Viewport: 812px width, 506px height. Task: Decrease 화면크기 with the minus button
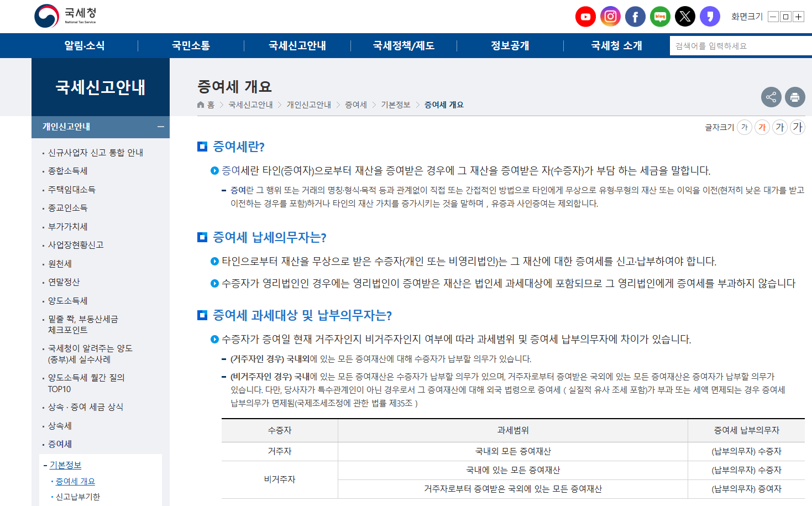click(773, 17)
